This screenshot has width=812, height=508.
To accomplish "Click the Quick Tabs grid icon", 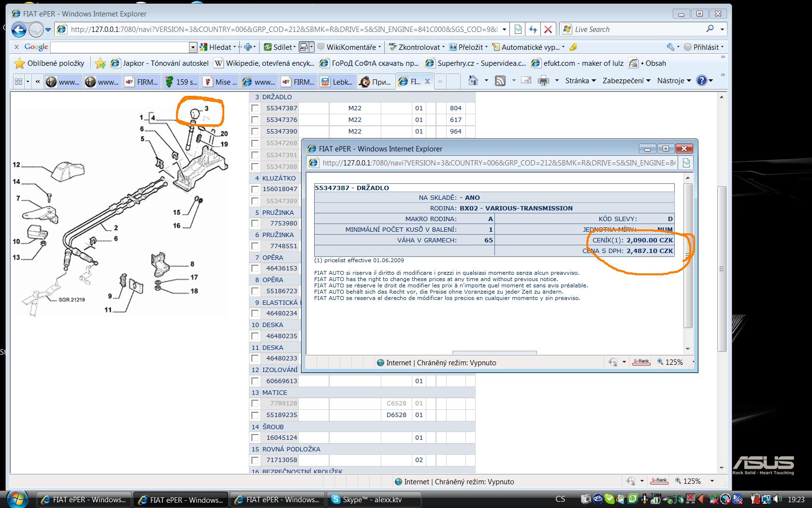I will (x=18, y=82).
